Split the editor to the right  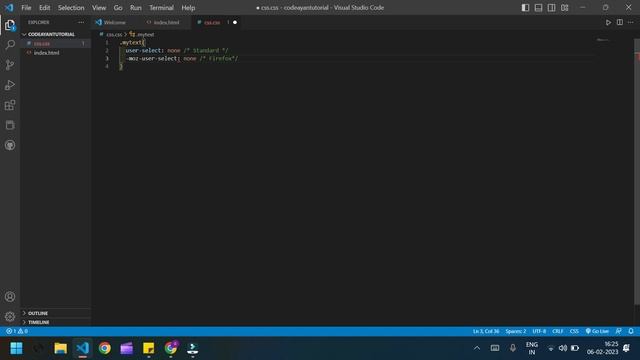point(620,22)
